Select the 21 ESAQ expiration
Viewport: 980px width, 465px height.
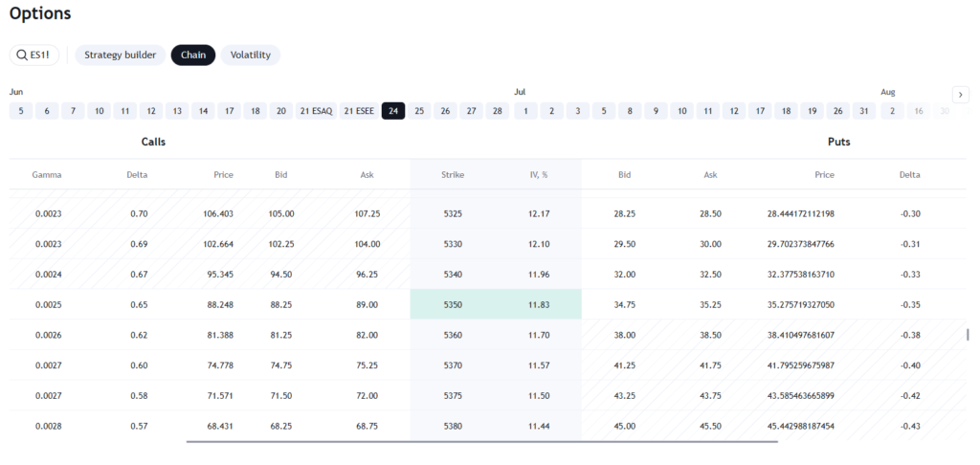[x=316, y=111]
